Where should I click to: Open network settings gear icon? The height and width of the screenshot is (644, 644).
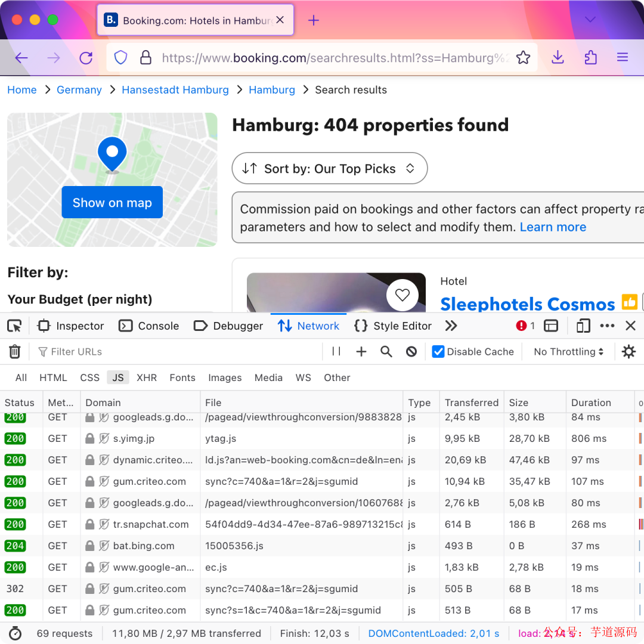pyautogui.click(x=628, y=352)
